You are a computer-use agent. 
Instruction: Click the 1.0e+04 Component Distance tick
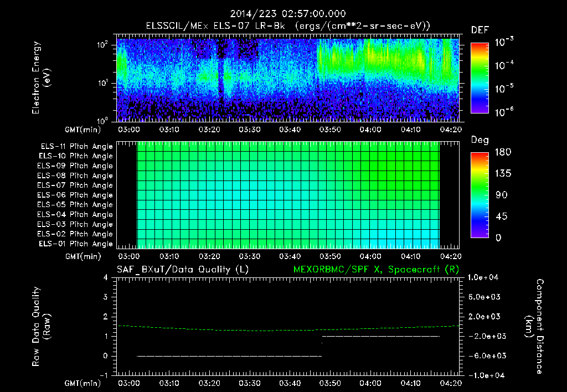483,278
